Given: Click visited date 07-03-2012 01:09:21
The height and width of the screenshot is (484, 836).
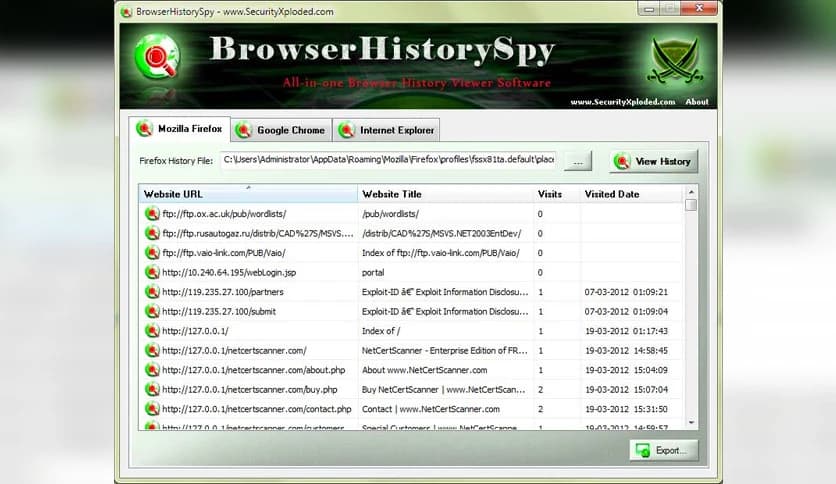Looking at the screenshot, I should pyautogui.click(x=626, y=292).
